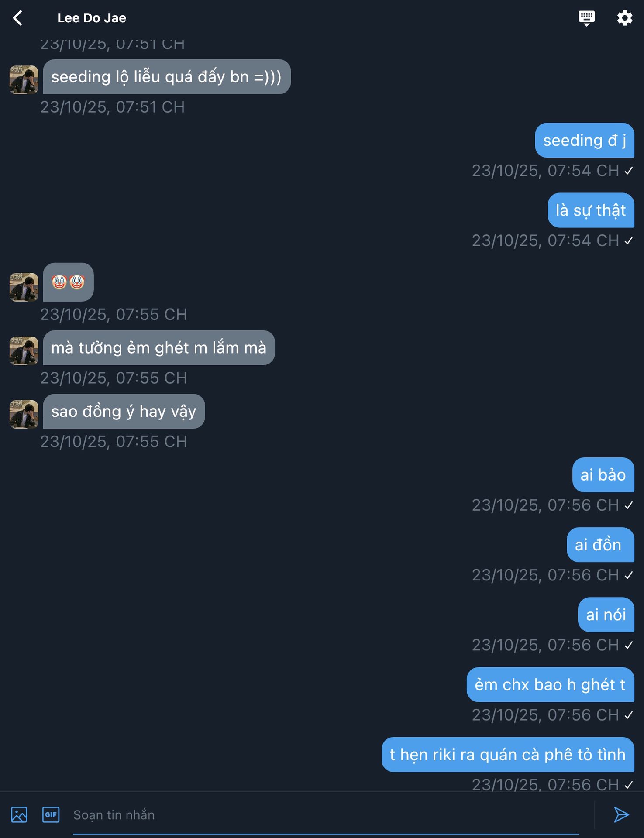Screen dimensions: 644x838
Task: Focus the 'Soạn tin nhắn' input field
Action: [325, 815]
